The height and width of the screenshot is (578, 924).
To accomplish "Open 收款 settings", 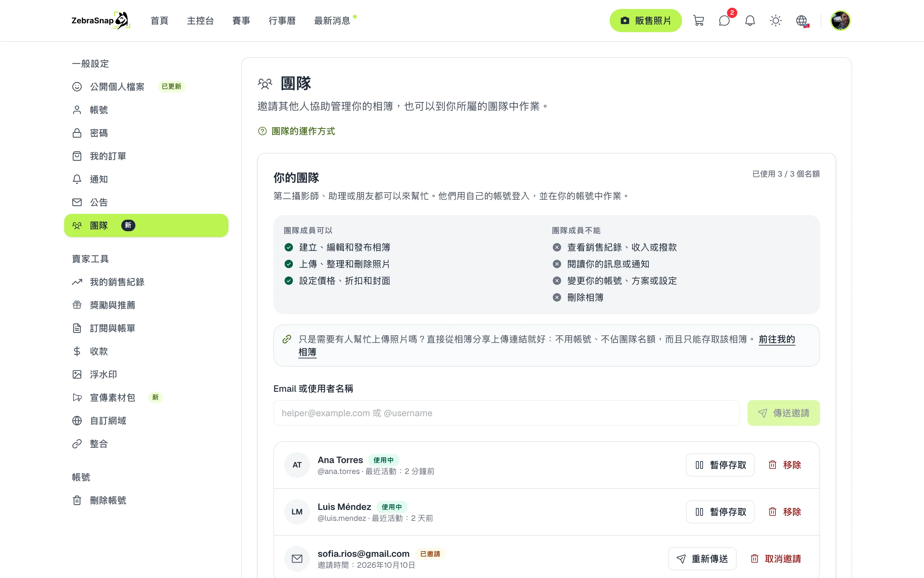I will click(x=146, y=351).
